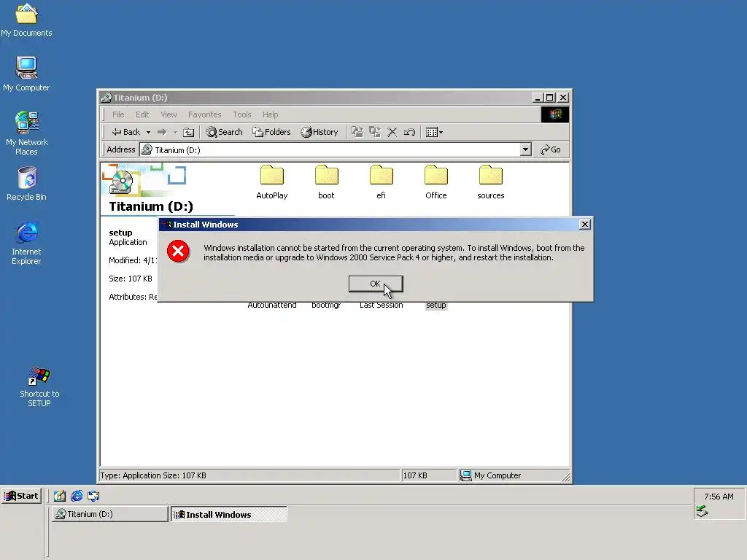Click the My Computer status bar zone
747x560 pixels.
point(514,475)
